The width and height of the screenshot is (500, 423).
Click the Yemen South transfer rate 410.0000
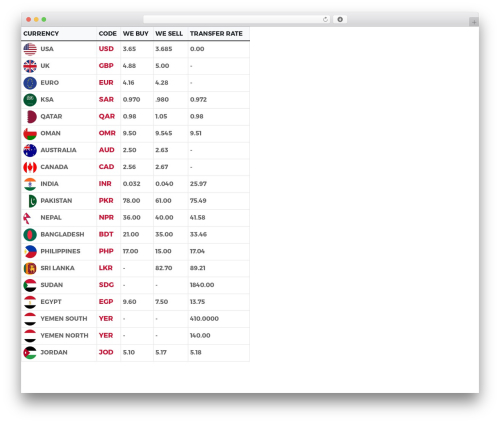pyautogui.click(x=204, y=319)
